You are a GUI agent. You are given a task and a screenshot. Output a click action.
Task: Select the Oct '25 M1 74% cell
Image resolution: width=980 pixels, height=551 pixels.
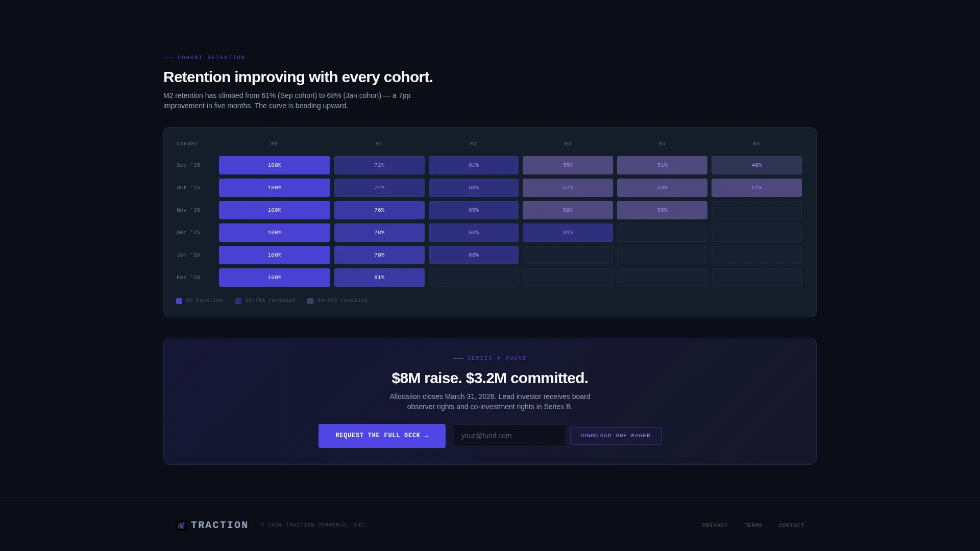379,188
